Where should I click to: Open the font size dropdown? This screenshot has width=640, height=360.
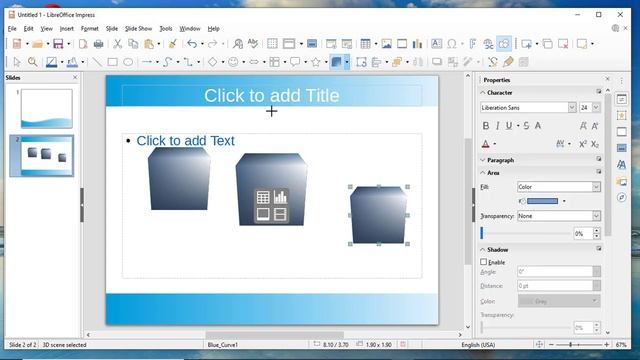click(596, 107)
